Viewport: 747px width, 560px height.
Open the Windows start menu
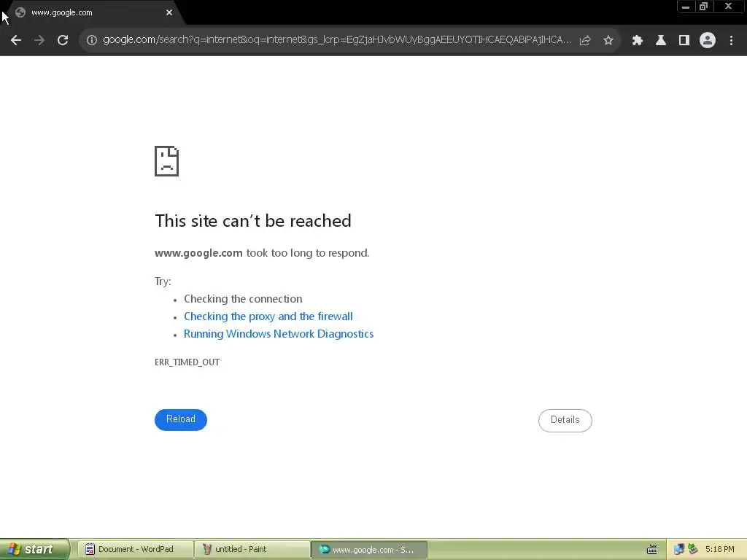point(35,550)
